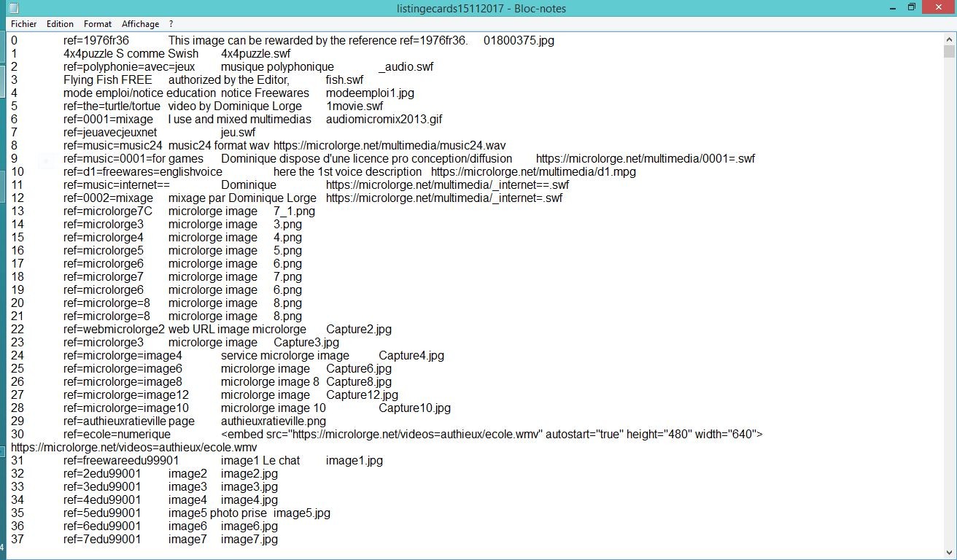The image size is (957, 560).
Task: Click on 'fish.swf'
Action: click(344, 80)
